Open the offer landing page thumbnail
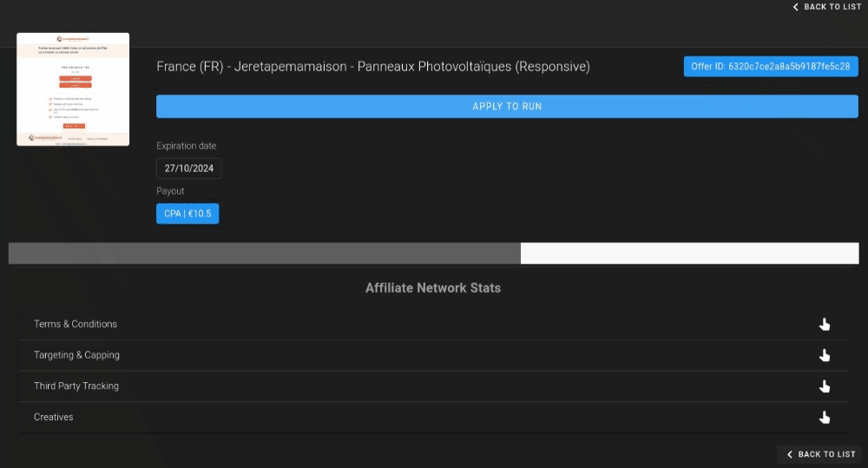Viewport: 868px width, 468px height. click(x=73, y=89)
